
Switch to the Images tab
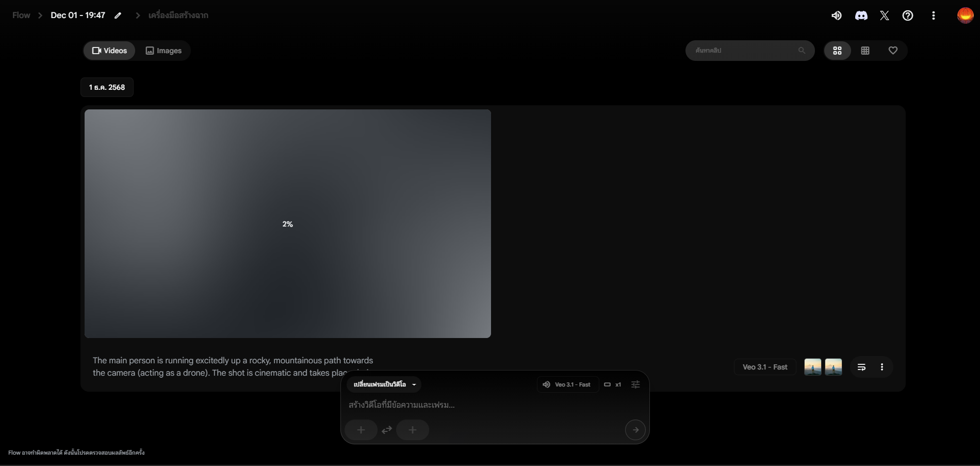164,51
